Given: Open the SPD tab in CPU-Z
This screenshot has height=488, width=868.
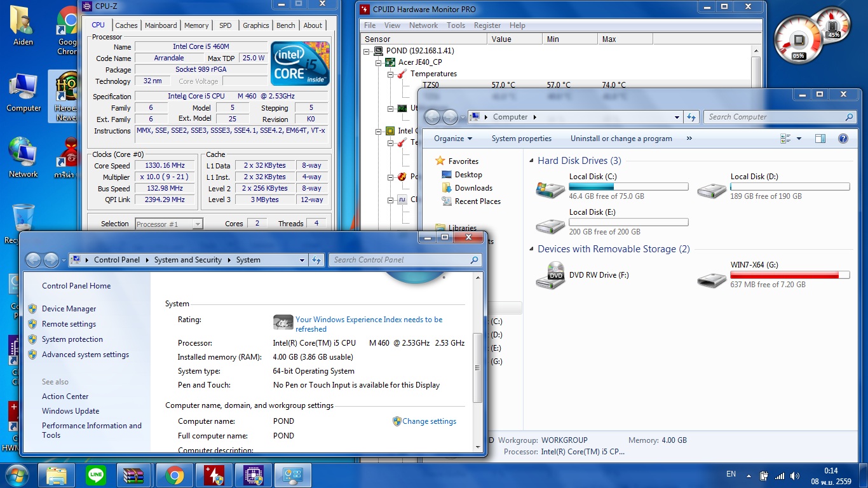Looking at the screenshot, I should [x=226, y=25].
